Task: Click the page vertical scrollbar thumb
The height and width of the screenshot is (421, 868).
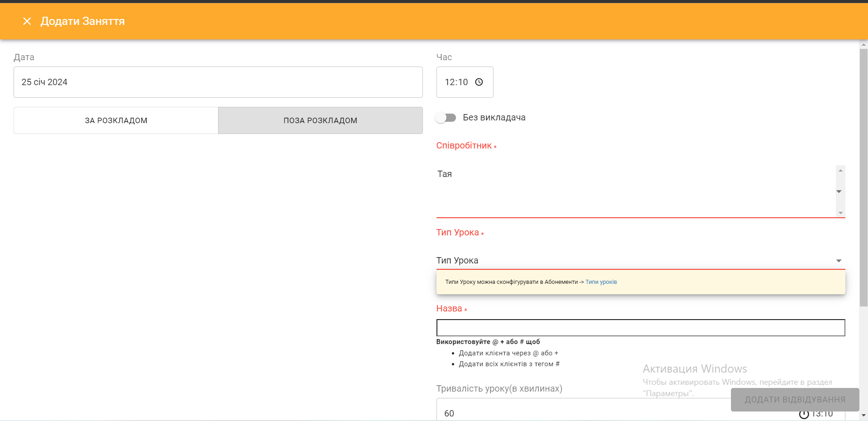Action: click(x=863, y=177)
